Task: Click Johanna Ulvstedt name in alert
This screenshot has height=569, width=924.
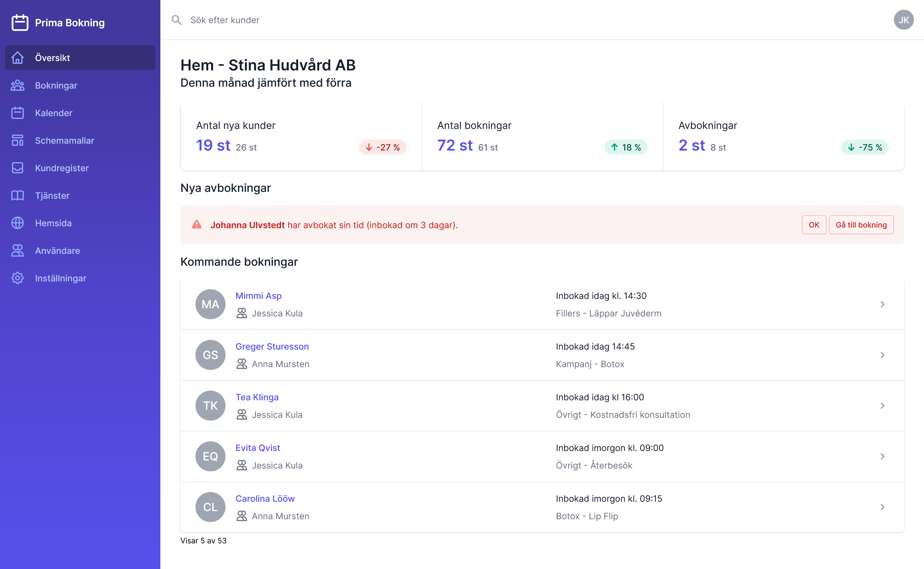Action: click(x=247, y=225)
